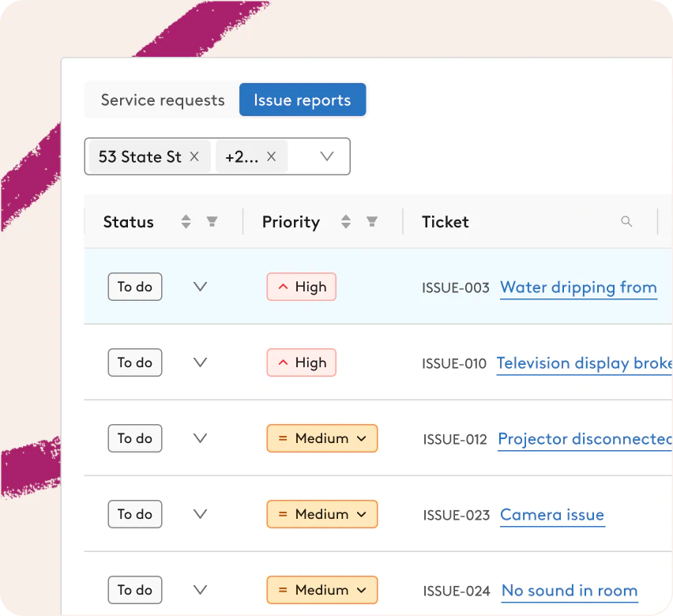
Task: Click the ISSUE-023 ticket ID
Action: tap(457, 515)
